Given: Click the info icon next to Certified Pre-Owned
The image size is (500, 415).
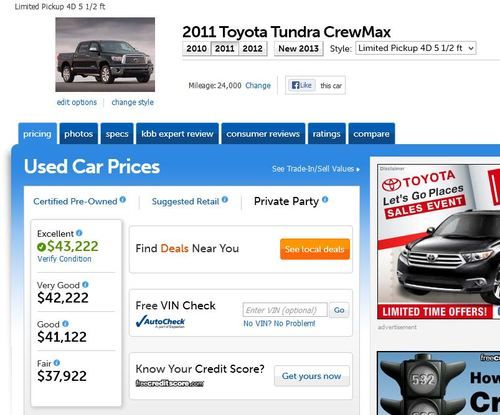Looking at the screenshot, I should 123,199.
